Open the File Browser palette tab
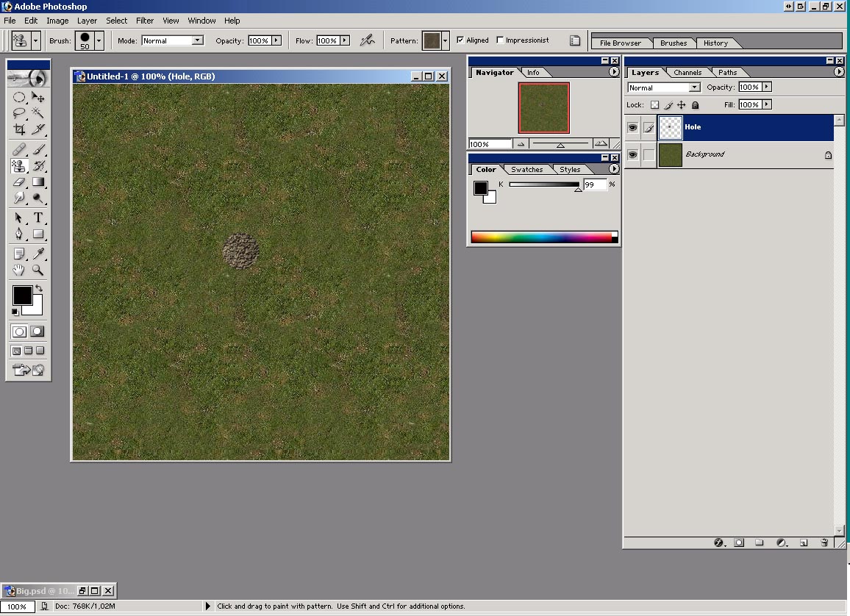Screen dimensions: 850x616 (620, 43)
